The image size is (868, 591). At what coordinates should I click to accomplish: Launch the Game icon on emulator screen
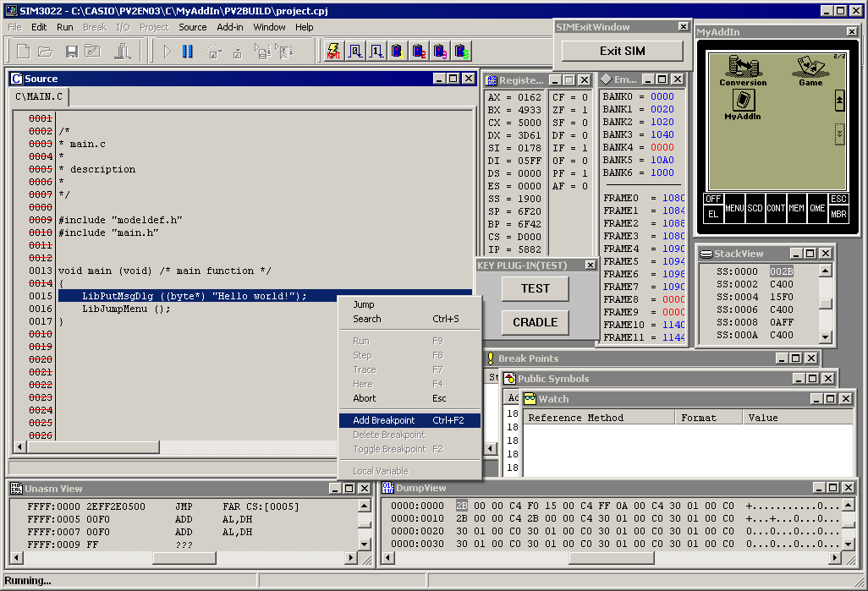(810, 71)
